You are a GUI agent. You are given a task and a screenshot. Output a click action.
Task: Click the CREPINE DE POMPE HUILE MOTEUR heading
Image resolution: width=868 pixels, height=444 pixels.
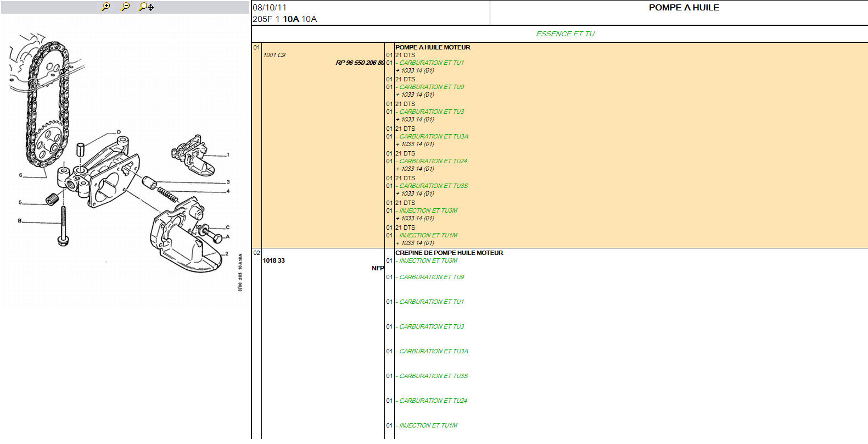449,253
